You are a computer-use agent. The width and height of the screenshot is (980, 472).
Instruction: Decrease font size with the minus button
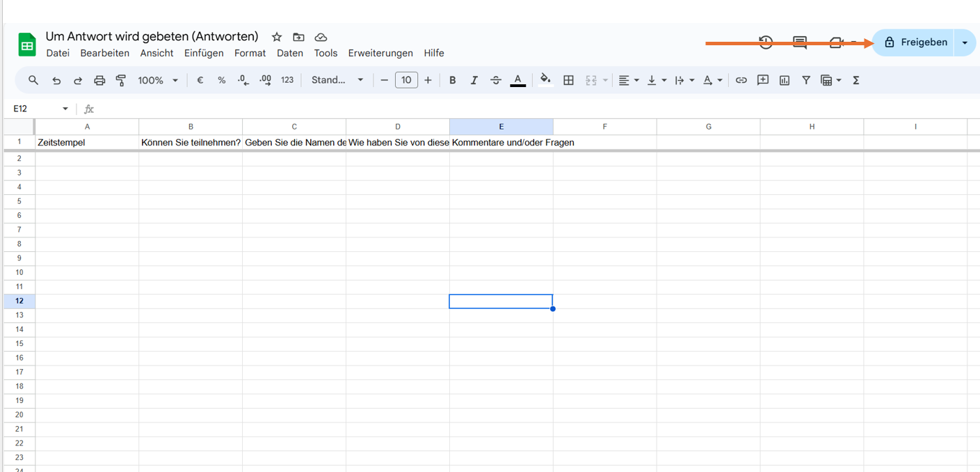click(x=385, y=80)
